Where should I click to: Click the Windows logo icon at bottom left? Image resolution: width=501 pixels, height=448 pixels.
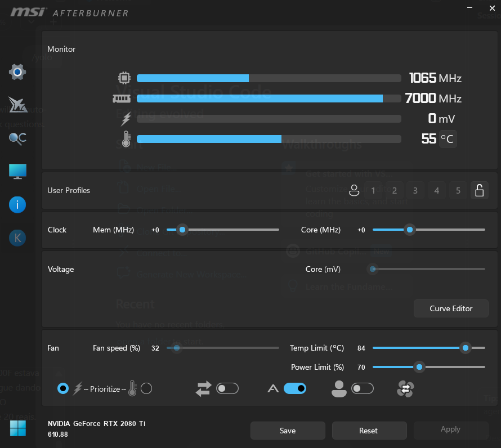[18, 428]
